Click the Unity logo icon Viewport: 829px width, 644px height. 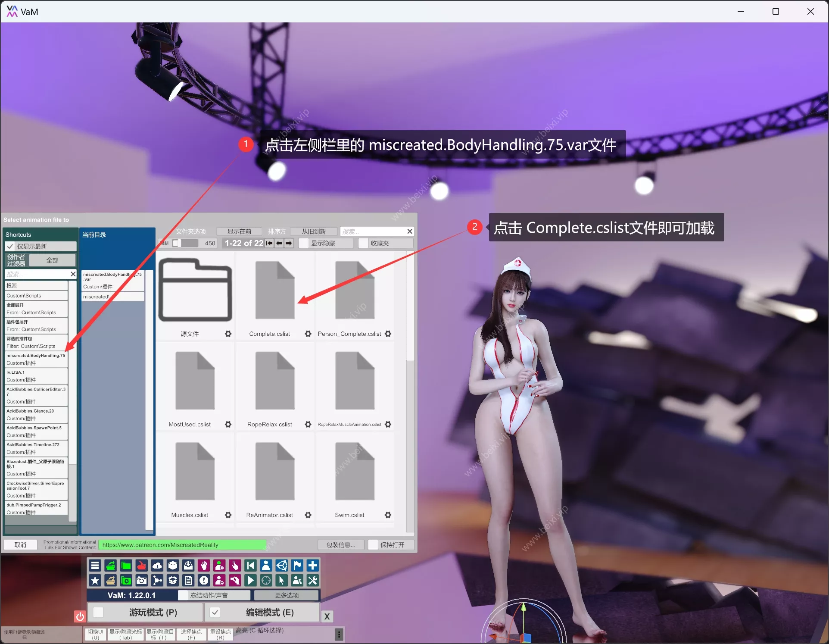tap(281, 565)
